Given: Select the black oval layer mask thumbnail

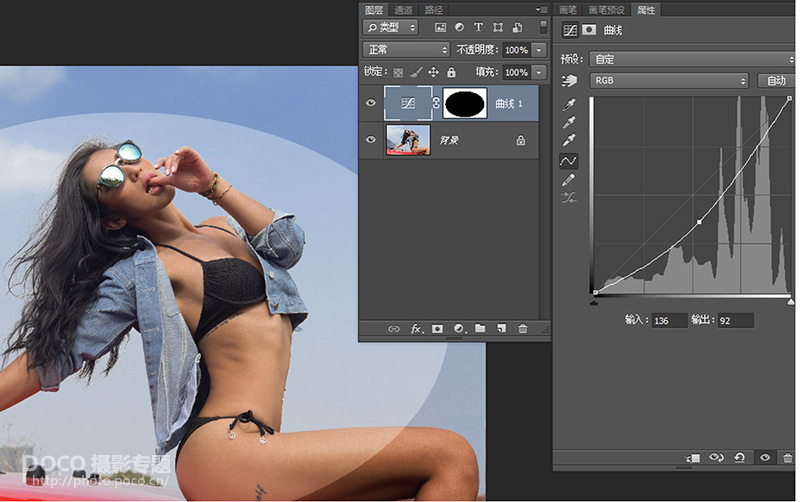Looking at the screenshot, I should tap(465, 103).
